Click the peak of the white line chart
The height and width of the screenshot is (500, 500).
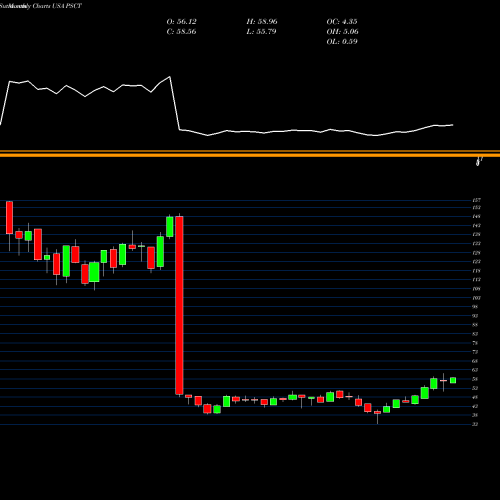tap(170, 77)
